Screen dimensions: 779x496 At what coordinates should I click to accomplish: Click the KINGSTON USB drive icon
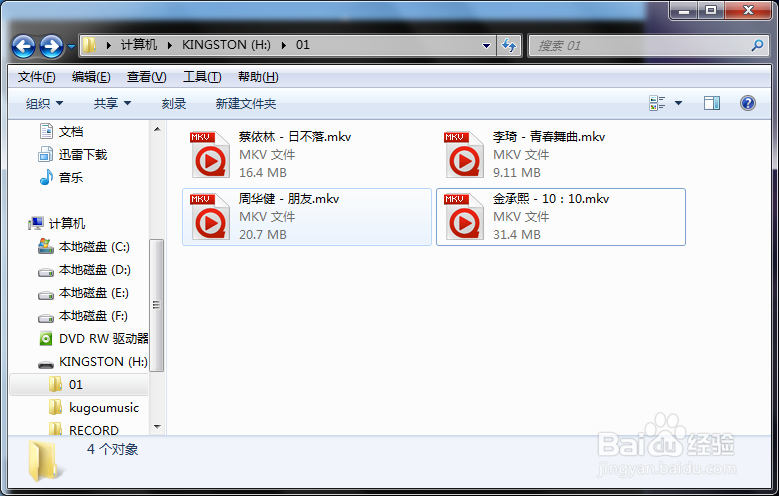pyautogui.click(x=46, y=364)
